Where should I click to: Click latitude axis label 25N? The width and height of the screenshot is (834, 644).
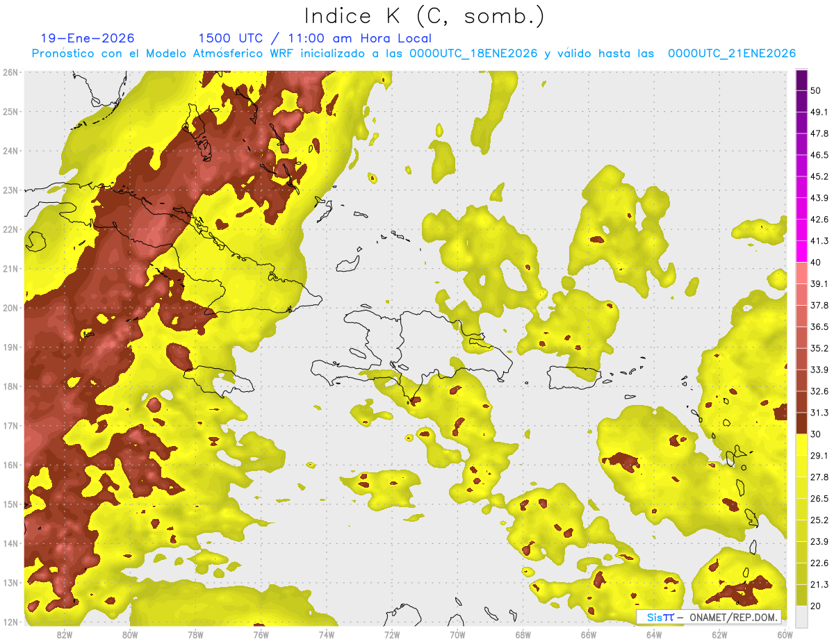click(10, 111)
